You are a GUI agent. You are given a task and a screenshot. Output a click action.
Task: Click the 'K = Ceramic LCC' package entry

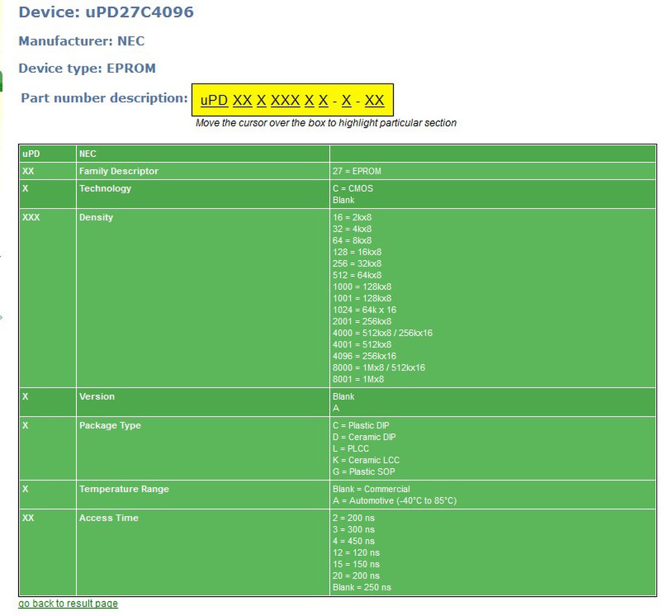pos(366,460)
